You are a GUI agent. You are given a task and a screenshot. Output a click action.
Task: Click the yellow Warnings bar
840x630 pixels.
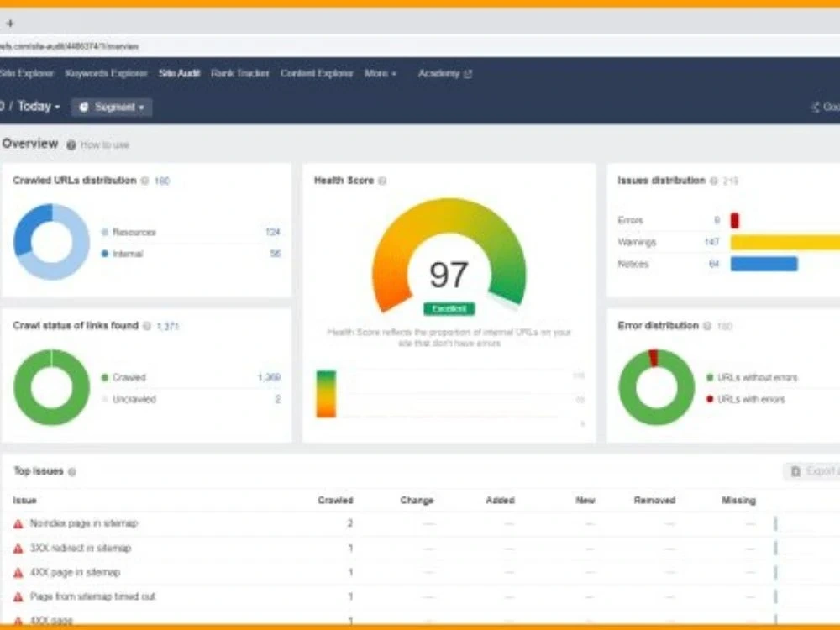click(x=785, y=242)
